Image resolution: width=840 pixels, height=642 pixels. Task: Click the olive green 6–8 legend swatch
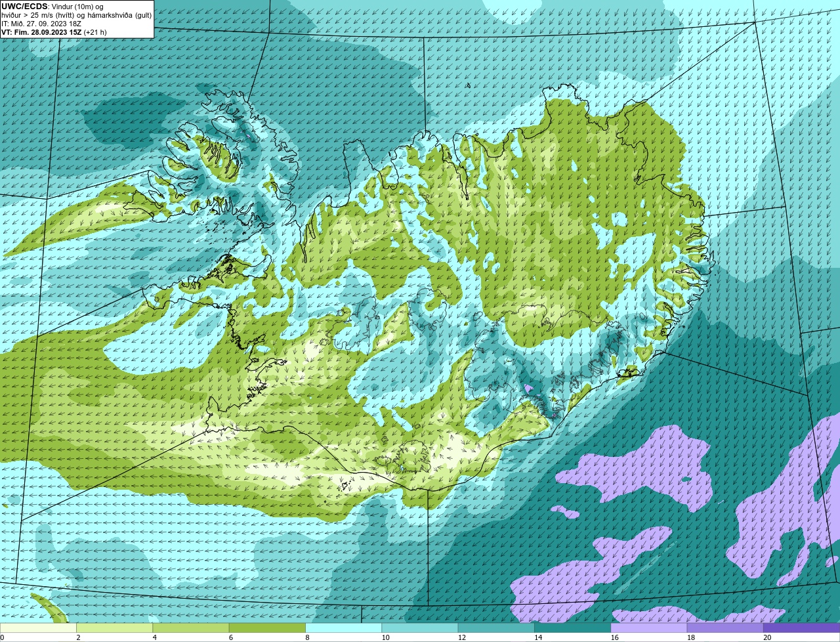pos(267,628)
